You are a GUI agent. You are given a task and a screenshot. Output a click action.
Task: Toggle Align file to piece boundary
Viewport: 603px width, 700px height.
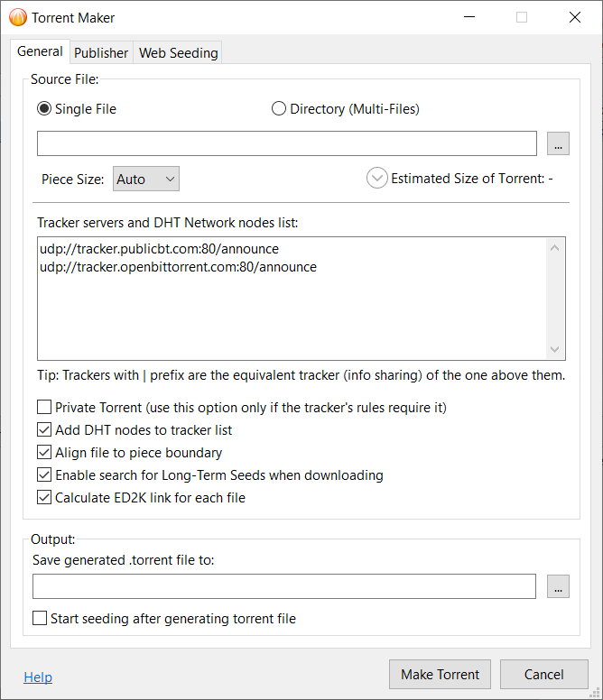click(x=44, y=453)
